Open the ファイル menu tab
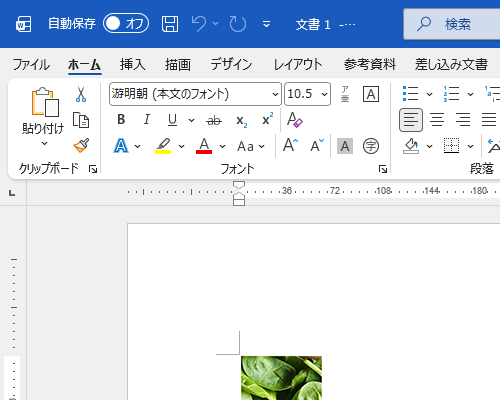 tap(31, 64)
